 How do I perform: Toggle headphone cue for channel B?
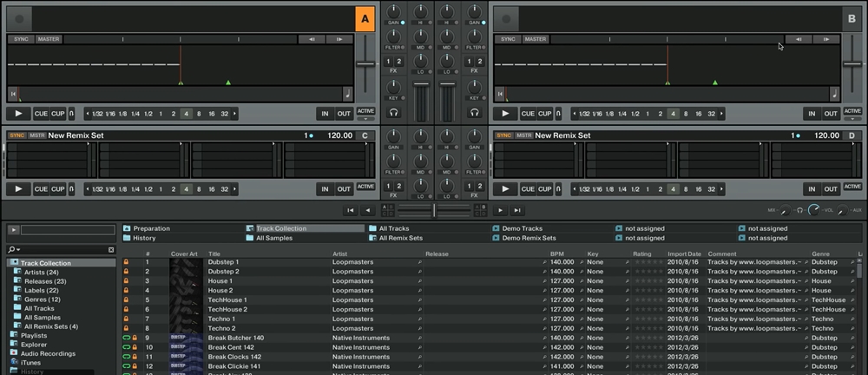(x=474, y=113)
